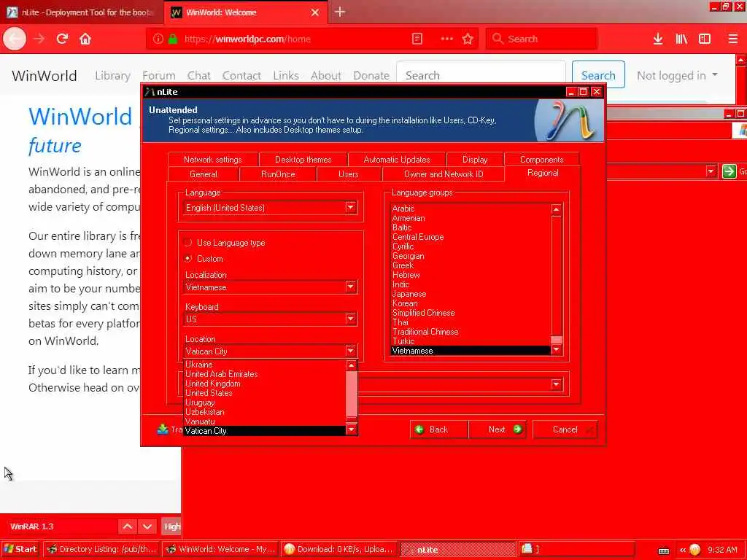Click the Firefox toolbar Search box
747x560 pixels.
point(542,39)
